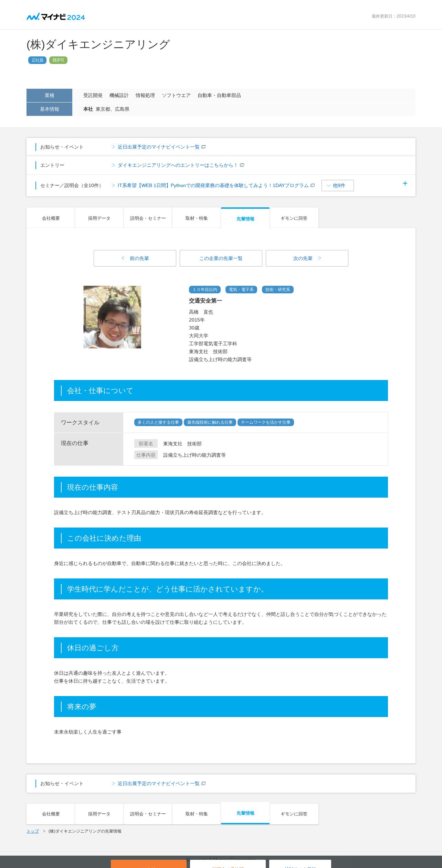
Task: Click the 会社・仕事について section header
Action: click(221, 390)
